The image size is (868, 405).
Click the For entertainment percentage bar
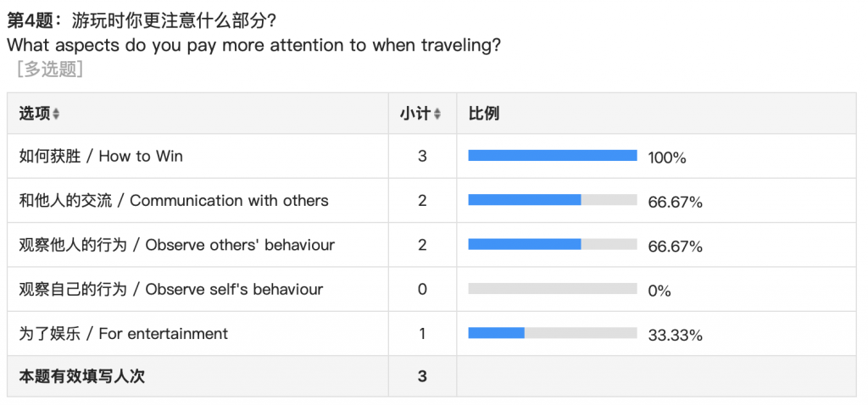552,333
